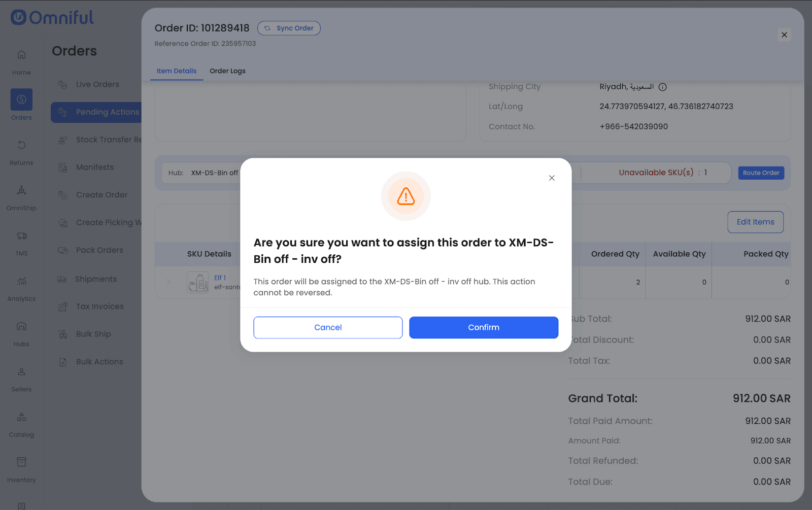Close the confirmation dialog with X

(x=552, y=178)
